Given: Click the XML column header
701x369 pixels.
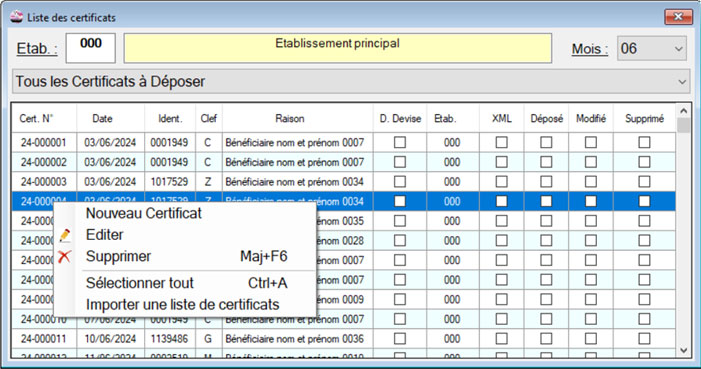Looking at the screenshot, I should click(502, 119).
